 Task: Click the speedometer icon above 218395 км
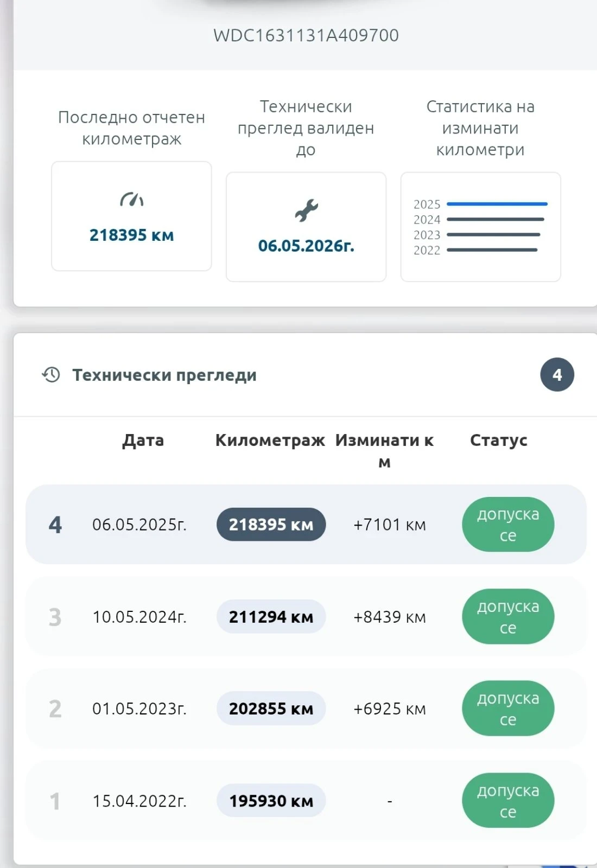[131, 200]
